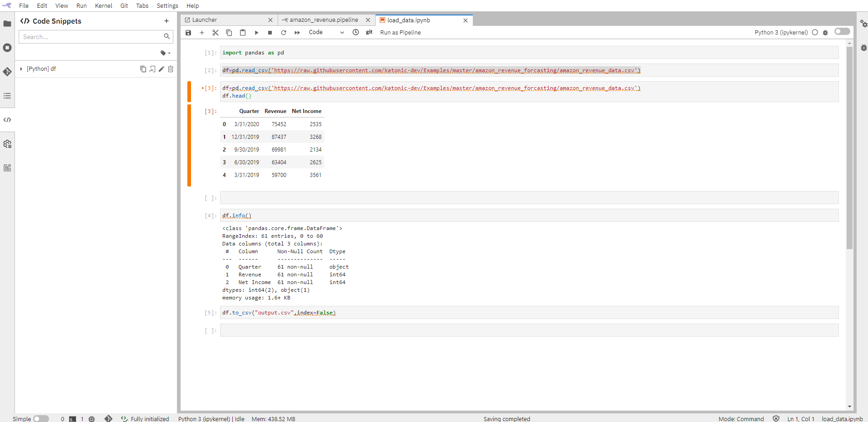Open the Git sidebar panel icon
Screen dimensions: 868x422
(7, 72)
